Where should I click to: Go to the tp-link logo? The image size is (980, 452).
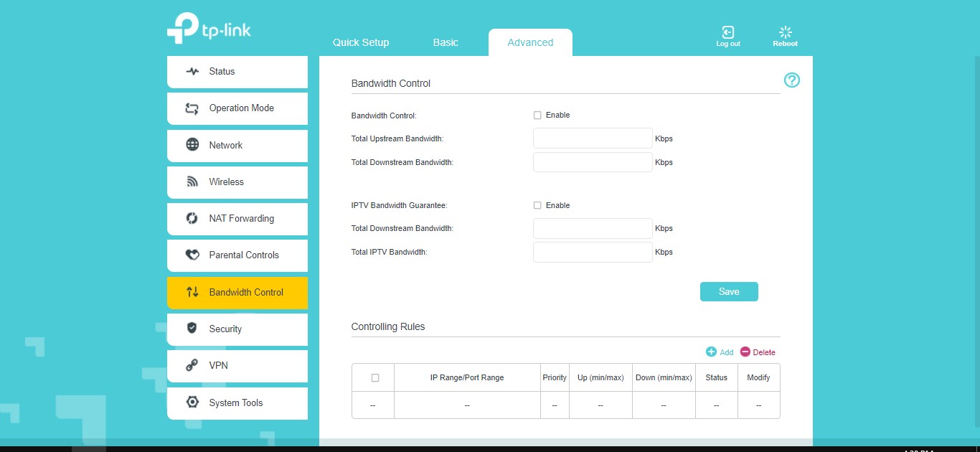[x=209, y=29]
